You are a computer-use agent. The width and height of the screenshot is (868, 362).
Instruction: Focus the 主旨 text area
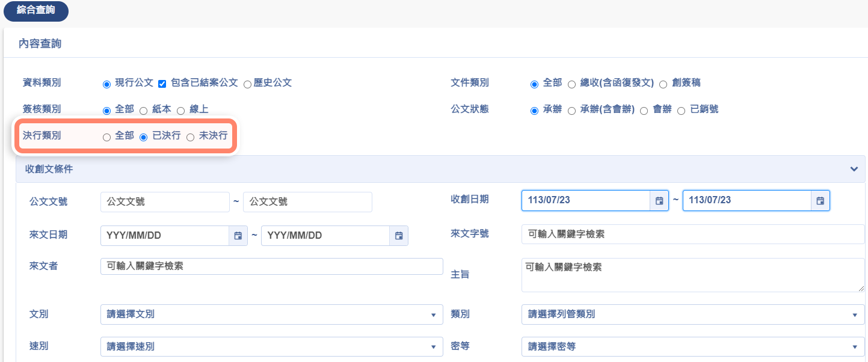[692, 275]
